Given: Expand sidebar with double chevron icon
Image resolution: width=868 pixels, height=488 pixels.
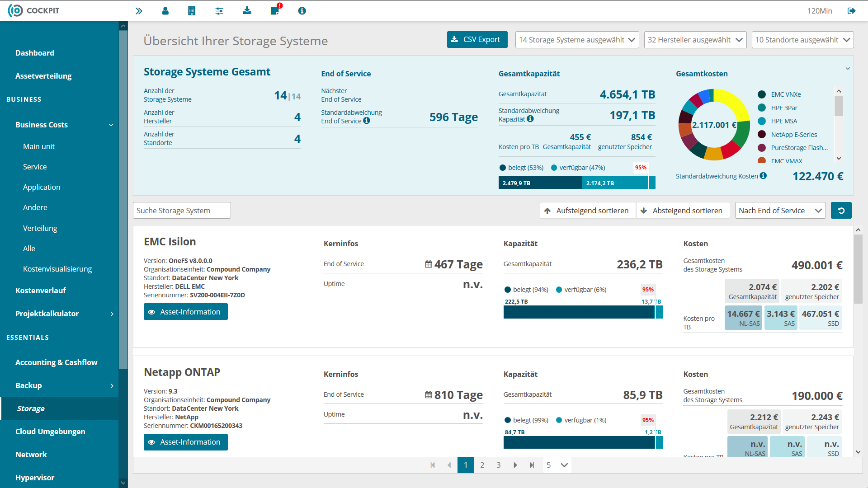Looking at the screenshot, I should click(139, 11).
